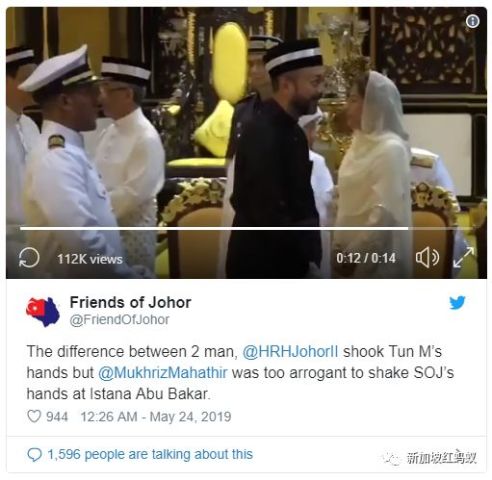Expand video to fullscreen
Viewport: 492px width, 480px height.
(464, 258)
